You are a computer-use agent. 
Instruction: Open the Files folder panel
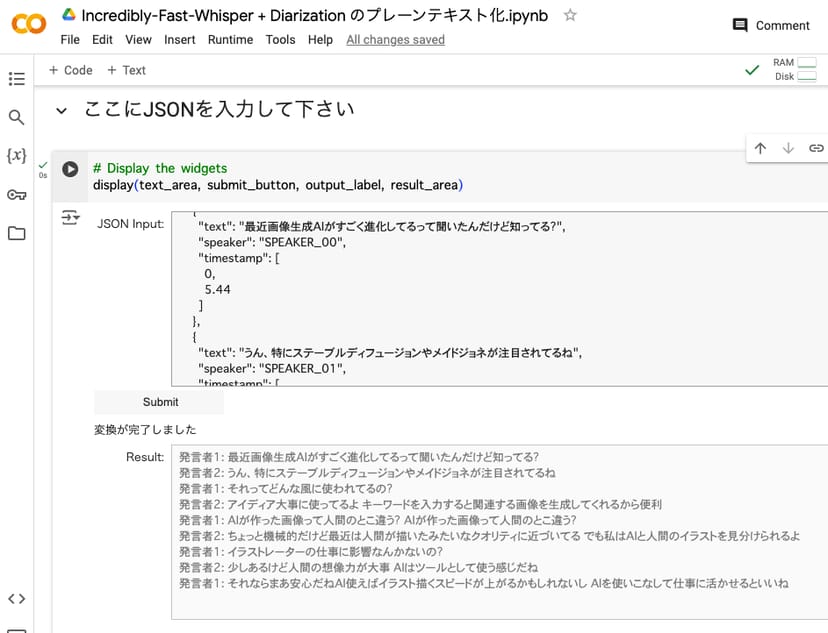tap(16, 234)
